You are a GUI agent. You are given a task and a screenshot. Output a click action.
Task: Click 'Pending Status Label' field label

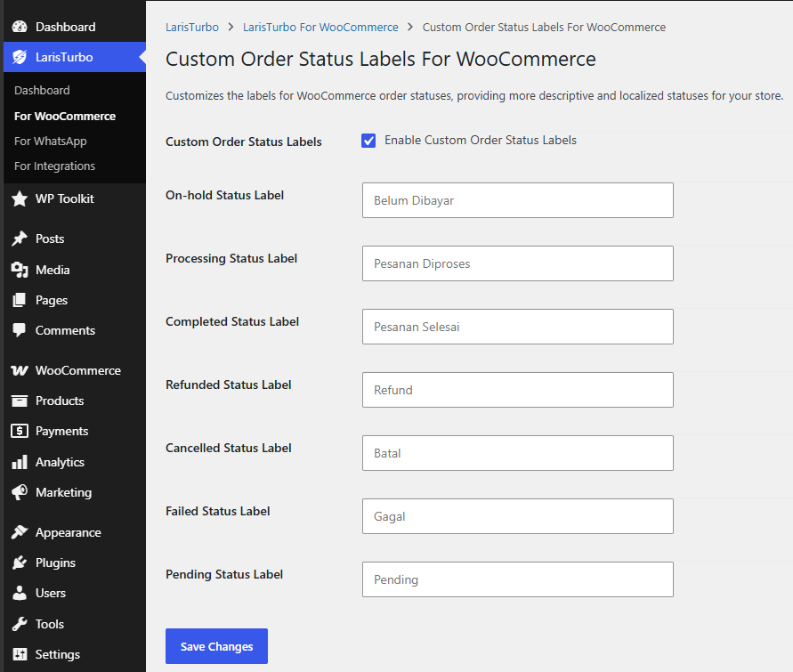(x=224, y=574)
